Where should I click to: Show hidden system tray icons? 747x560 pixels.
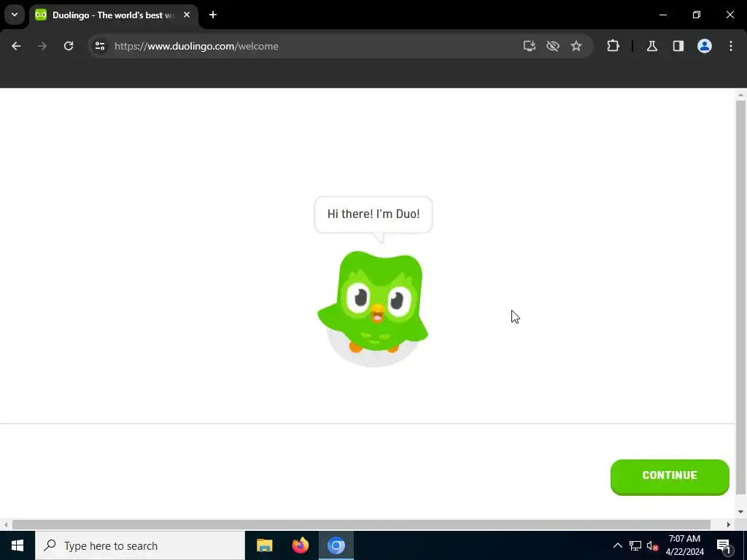click(617, 545)
